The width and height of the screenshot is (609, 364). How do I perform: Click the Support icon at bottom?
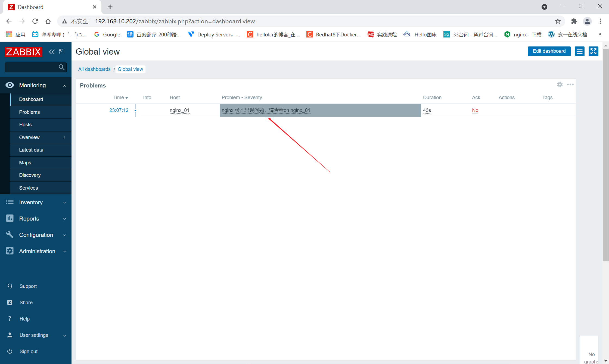pyautogui.click(x=10, y=286)
